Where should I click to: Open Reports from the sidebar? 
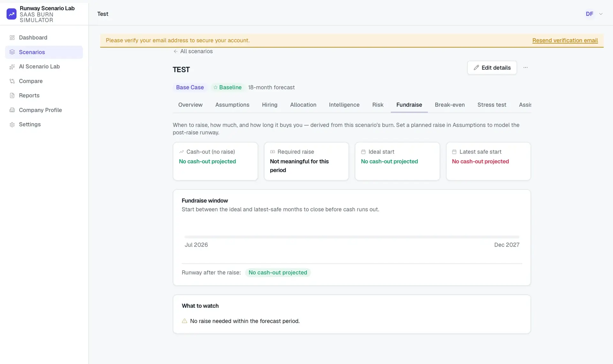point(44,95)
